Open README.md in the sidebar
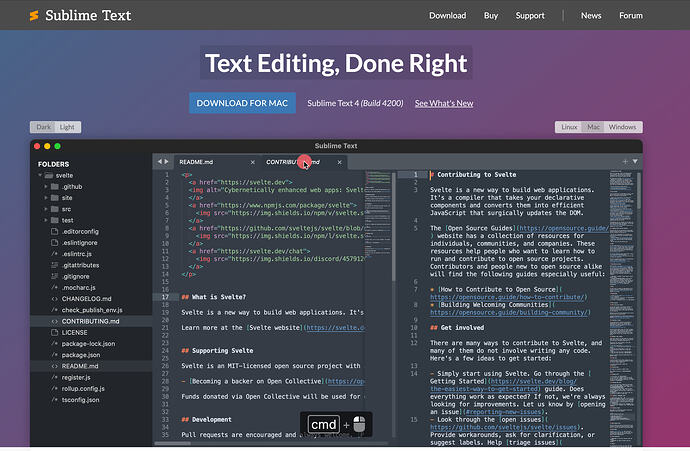The width and height of the screenshot is (690, 451). (x=91, y=366)
